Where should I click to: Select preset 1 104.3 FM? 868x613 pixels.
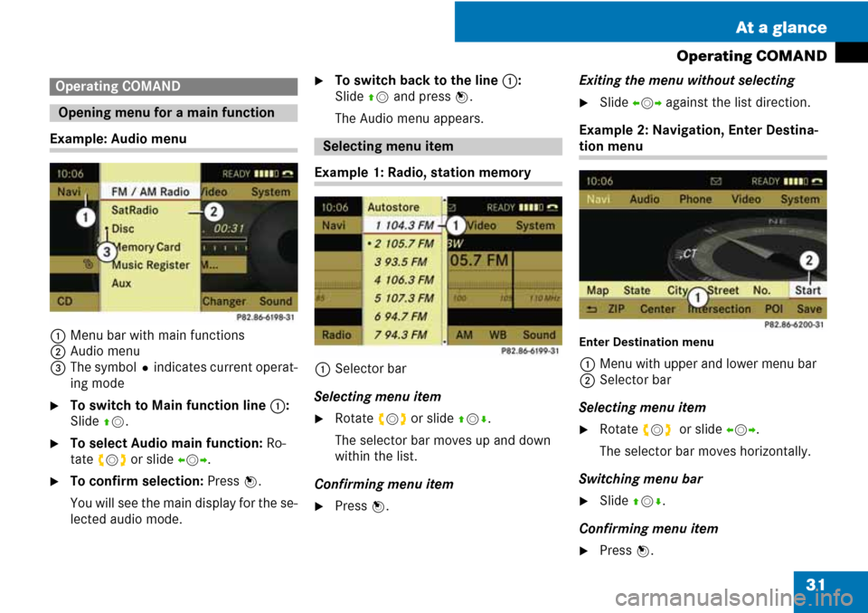point(404,225)
